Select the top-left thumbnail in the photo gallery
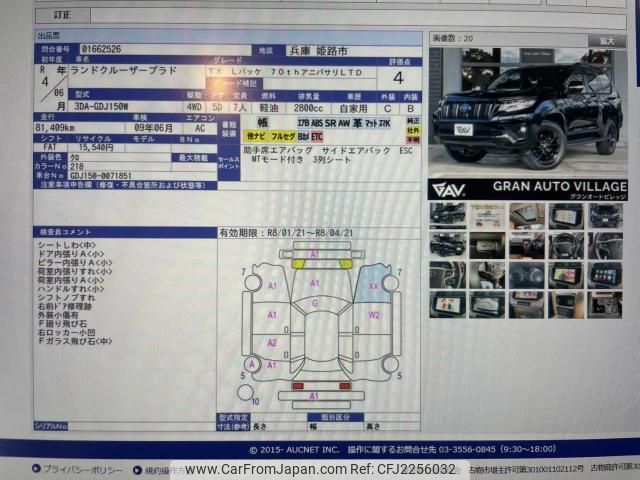The height and width of the screenshot is (480, 640). pyautogui.click(x=447, y=216)
